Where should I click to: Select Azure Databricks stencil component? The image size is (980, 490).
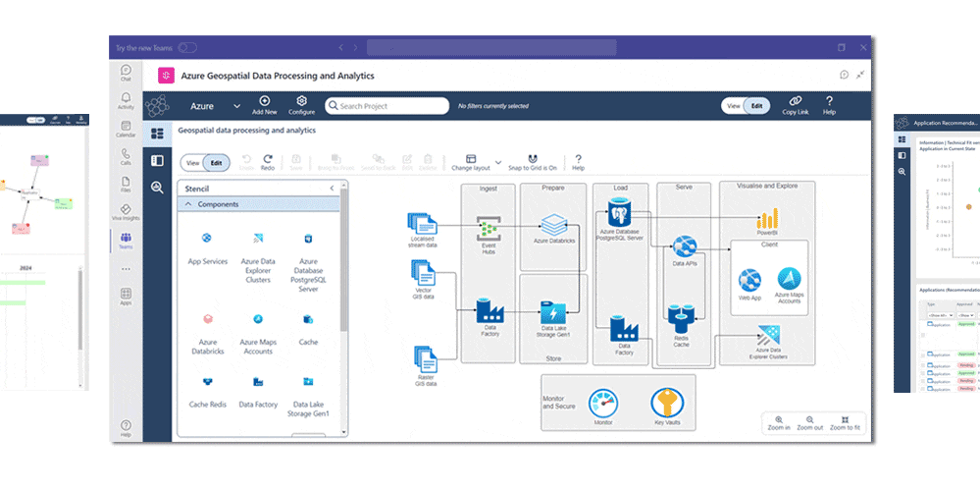click(x=207, y=319)
